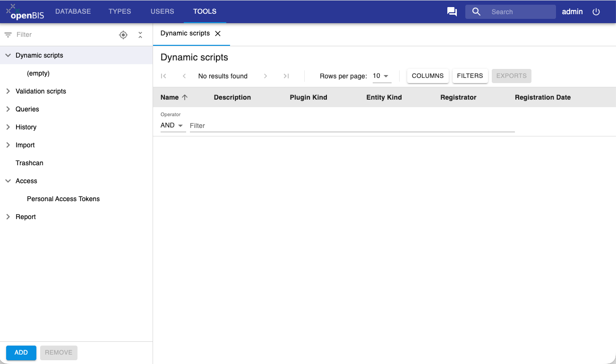Image resolution: width=616 pixels, height=364 pixels.
Task: Click the logout power icon
Action: point(596,12)
